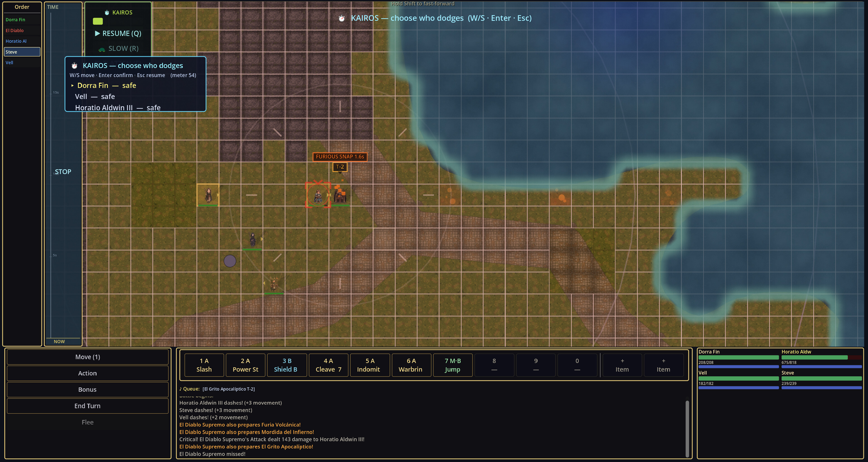Open the Bonus menu button
868x462 pixels.
(88, 390)
